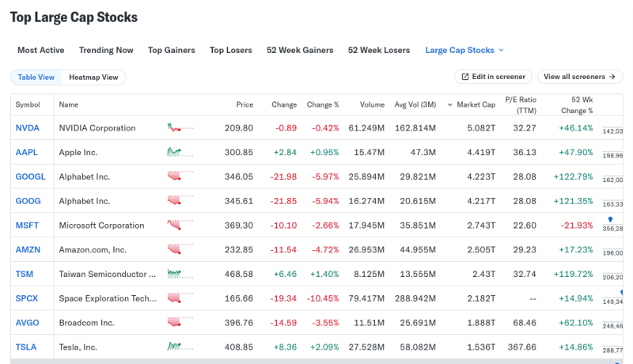
Task: Open the AMZN symbol link
Action: coord(28,249)
